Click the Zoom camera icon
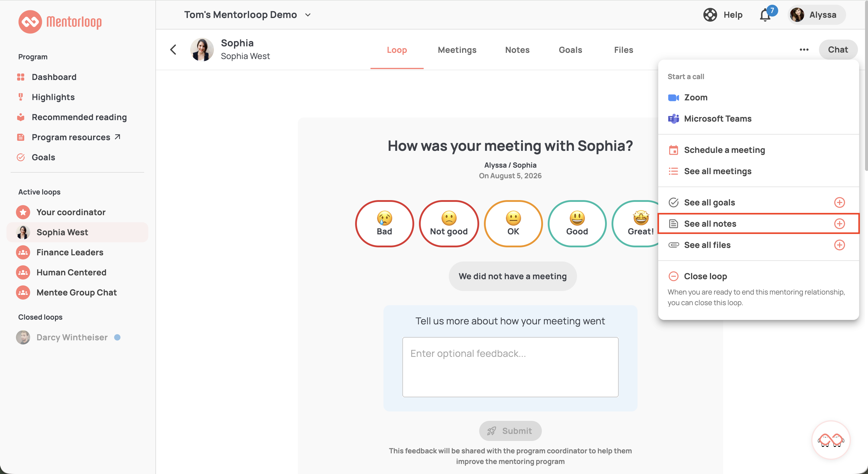The width and height of the screenshot is (868, 474). pos(673,98)
